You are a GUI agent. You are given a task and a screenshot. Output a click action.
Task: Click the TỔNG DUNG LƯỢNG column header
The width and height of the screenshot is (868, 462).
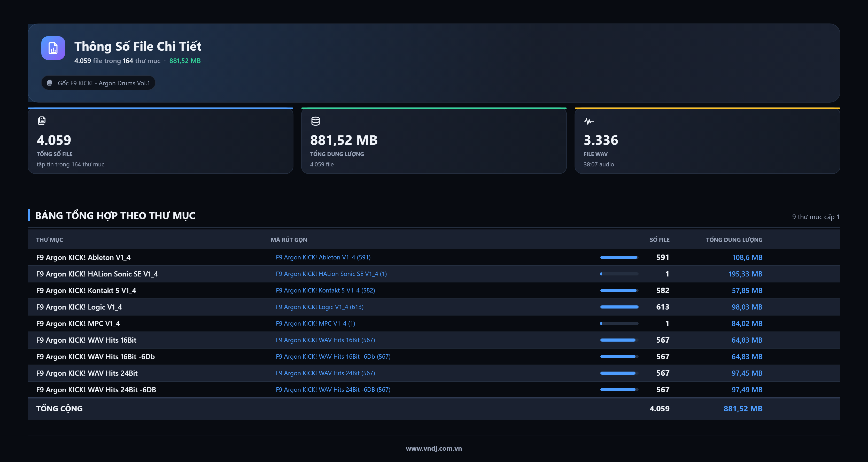tap(734, 240)
